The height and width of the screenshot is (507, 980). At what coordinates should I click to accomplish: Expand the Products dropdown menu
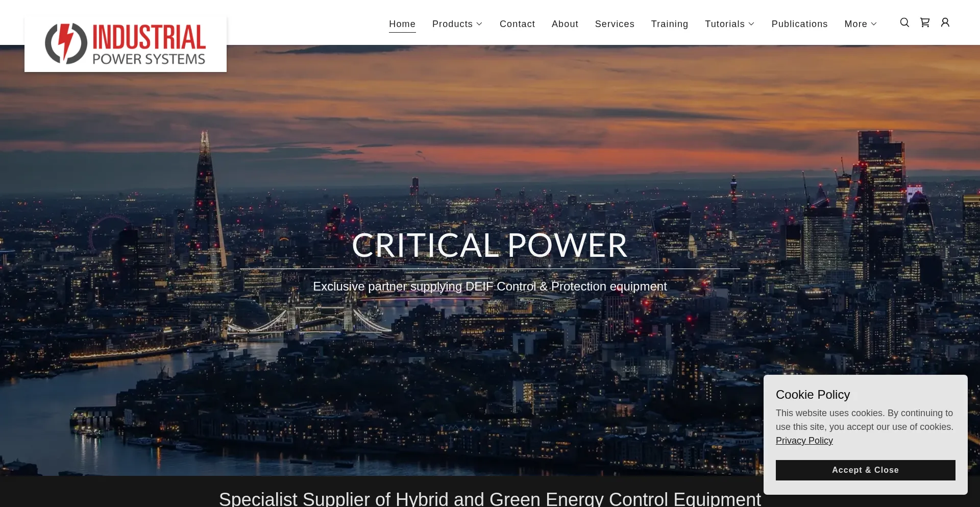pyautogui.click(x=457, y=24)
